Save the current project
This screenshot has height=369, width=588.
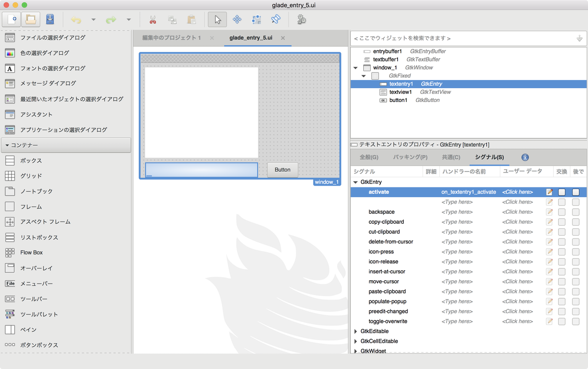[x=50, y=19]
